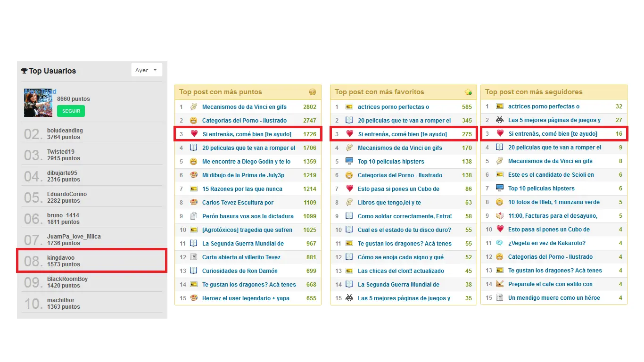Image resolution: width=644 pixels, height=362 pixels.
Task: Click the book icon beside 'Cómo se enoja cada signo y qué'
Action: tap(349, 257)
